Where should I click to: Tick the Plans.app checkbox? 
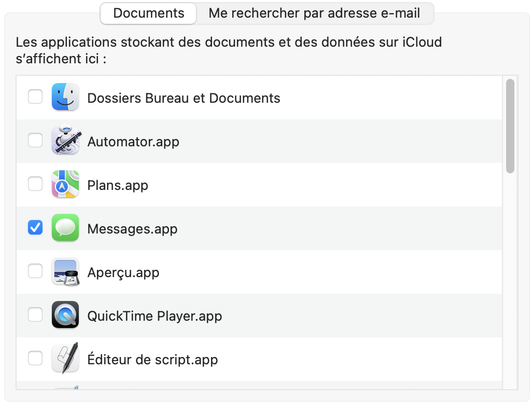35,184
